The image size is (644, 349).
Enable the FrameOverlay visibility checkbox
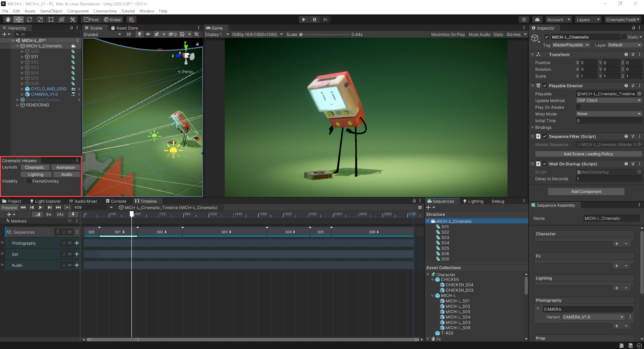29,181
